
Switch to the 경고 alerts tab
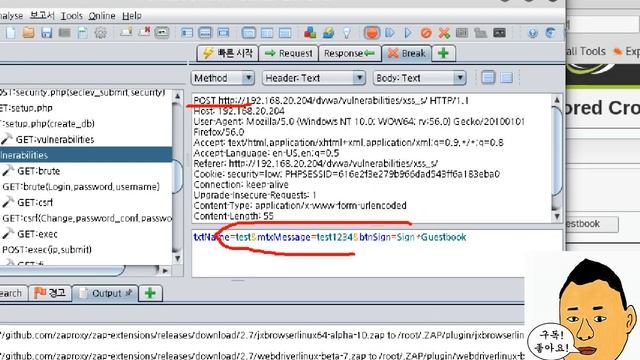tap(50, 293)
